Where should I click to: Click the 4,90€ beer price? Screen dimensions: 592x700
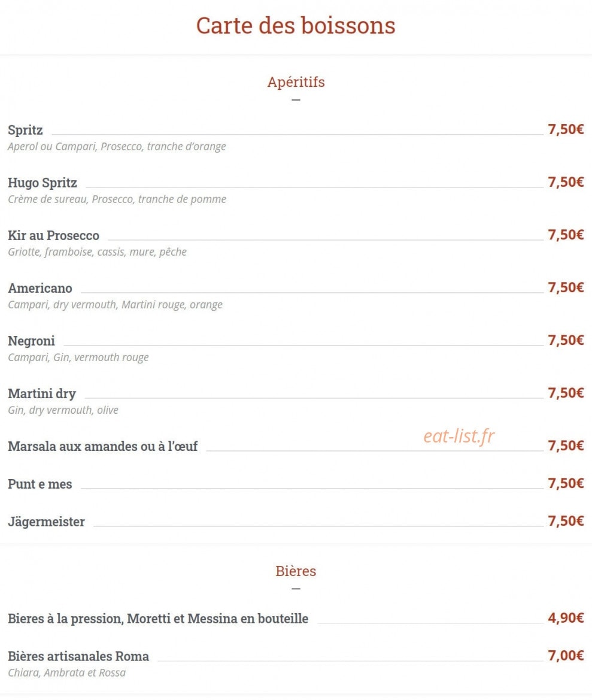pos(566,618)
